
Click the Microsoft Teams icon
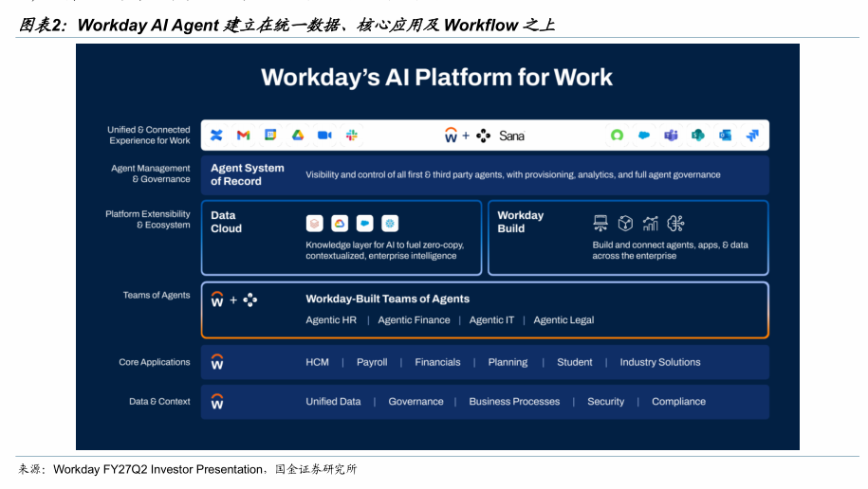point(671,135)
